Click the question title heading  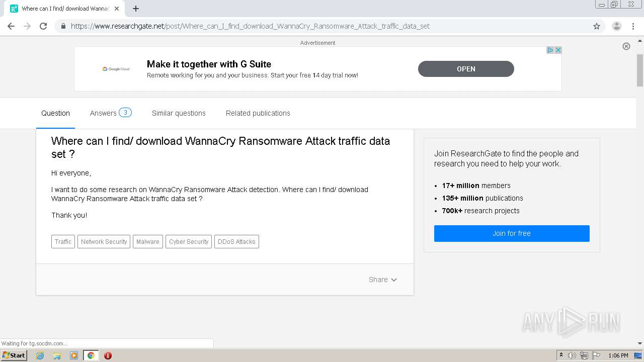(x=220, y=147)
